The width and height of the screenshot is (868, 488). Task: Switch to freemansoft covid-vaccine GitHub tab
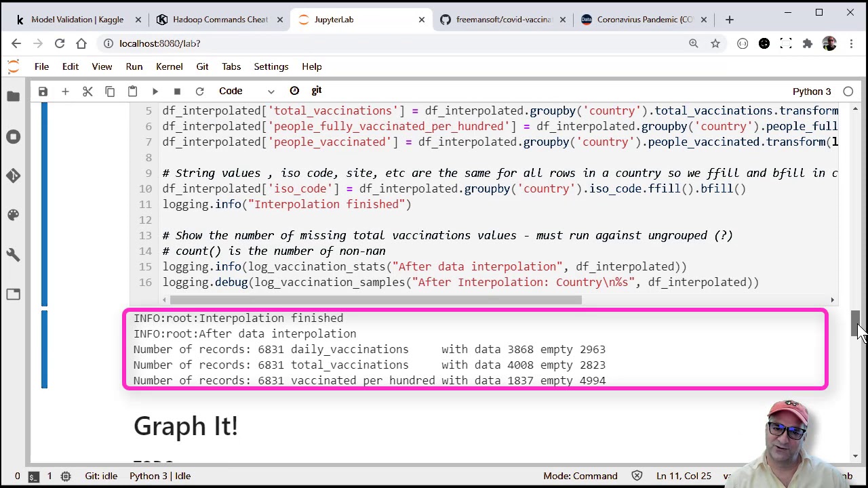pos(503,20)
